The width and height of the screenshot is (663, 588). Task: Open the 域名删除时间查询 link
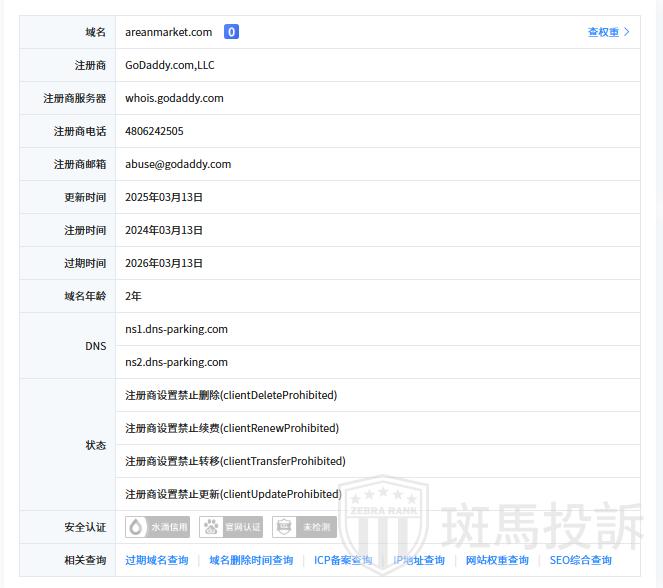251,560
